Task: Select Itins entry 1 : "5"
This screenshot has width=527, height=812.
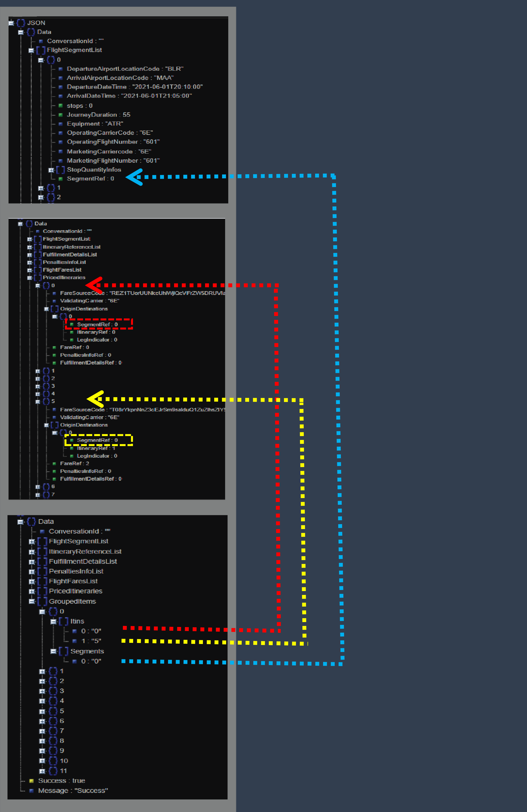Action: [x=91, y=641]
